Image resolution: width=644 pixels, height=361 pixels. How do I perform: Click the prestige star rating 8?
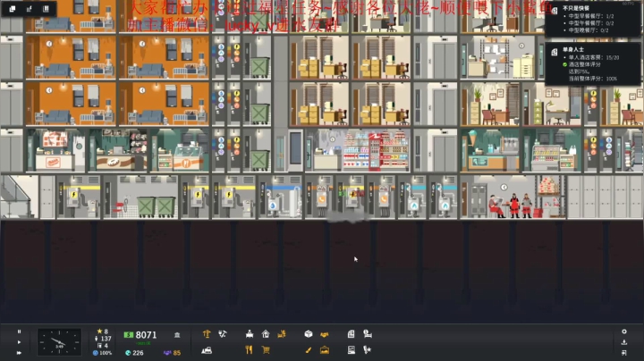tap(102, 332)
